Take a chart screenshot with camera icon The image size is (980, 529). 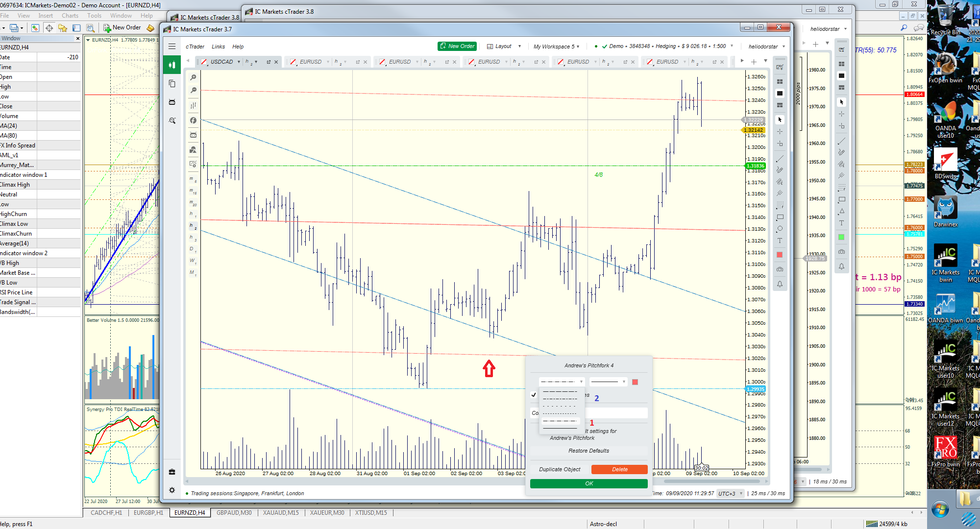[x=780, y=269]
